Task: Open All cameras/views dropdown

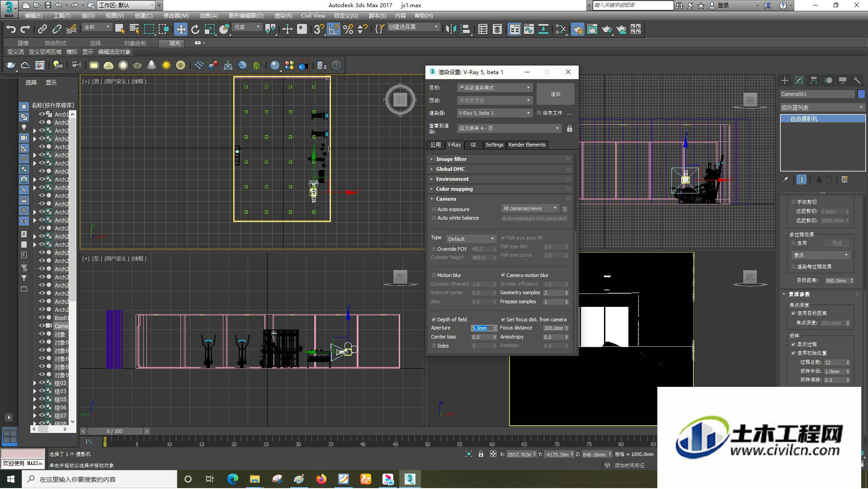Action: pos(530,208)
